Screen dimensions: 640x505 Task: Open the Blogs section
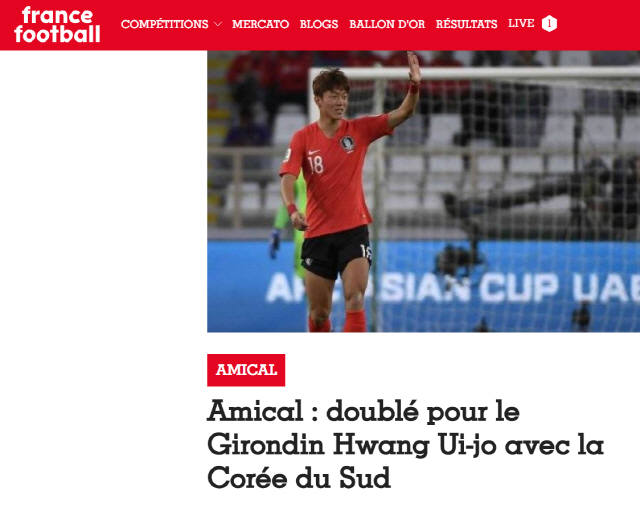pyautogui.click(x=319, y=24)
